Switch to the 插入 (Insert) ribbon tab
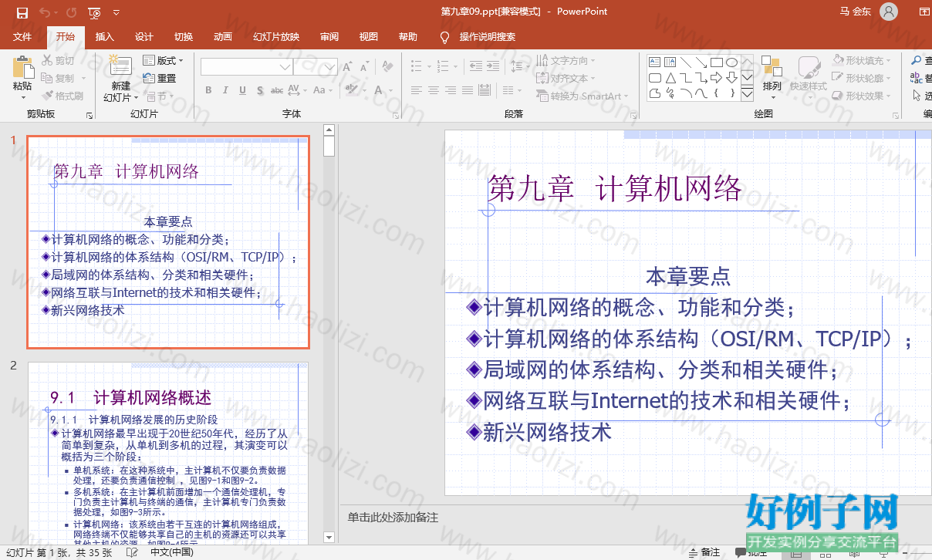932x560 pixels. [x=104, y=37]
